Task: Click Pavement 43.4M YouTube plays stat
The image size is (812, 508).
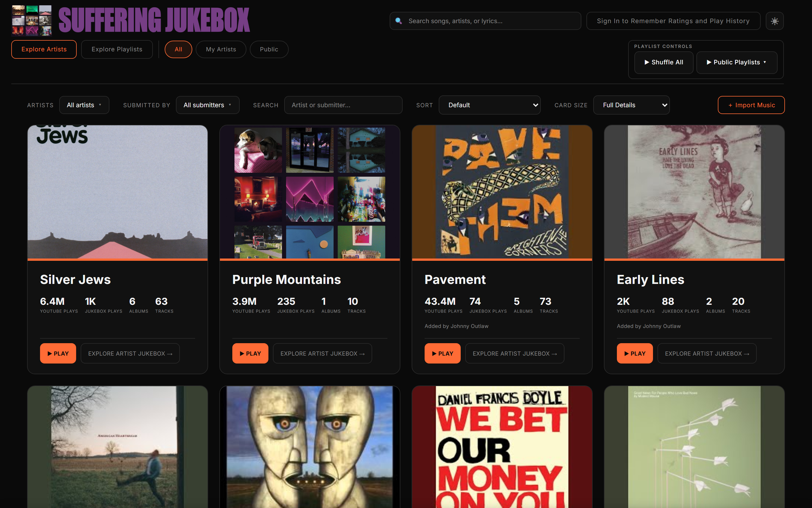Action: click(x=443, y=305)
